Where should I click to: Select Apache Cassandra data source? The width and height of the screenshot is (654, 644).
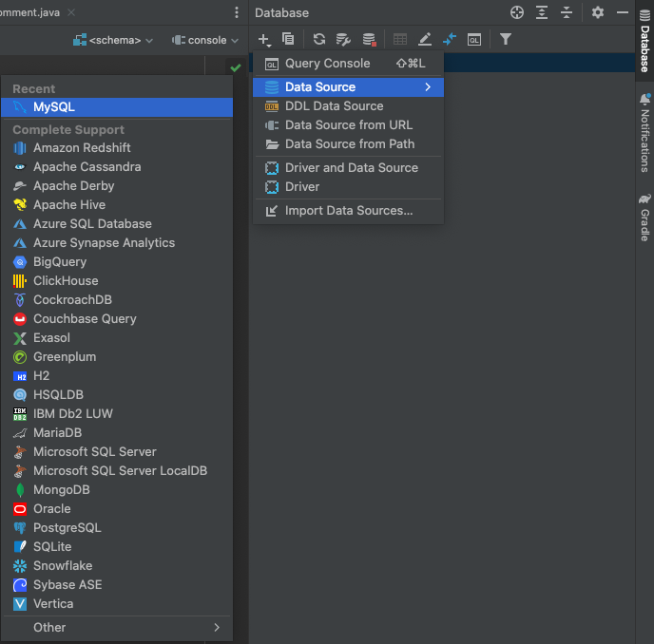point(117,167)
